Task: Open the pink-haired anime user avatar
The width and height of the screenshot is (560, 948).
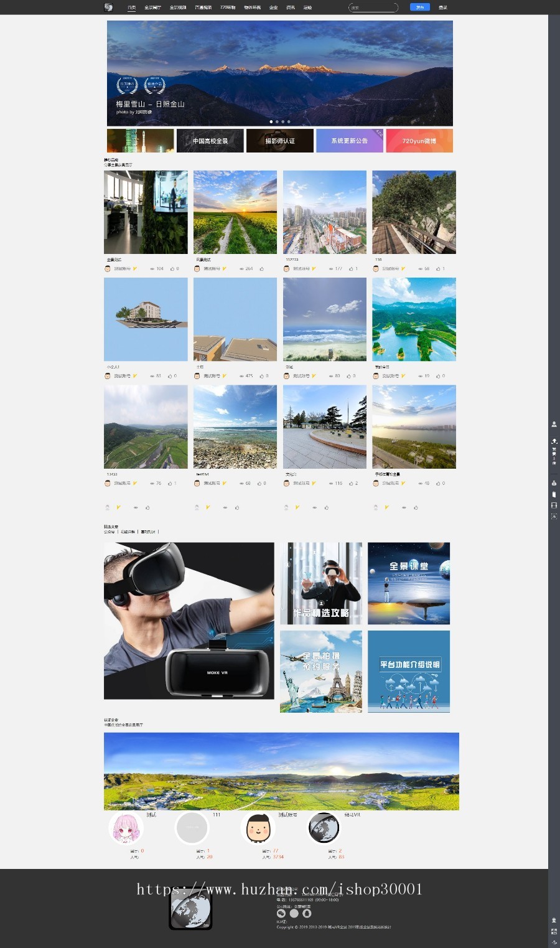Action: click(x=126, y=828)
